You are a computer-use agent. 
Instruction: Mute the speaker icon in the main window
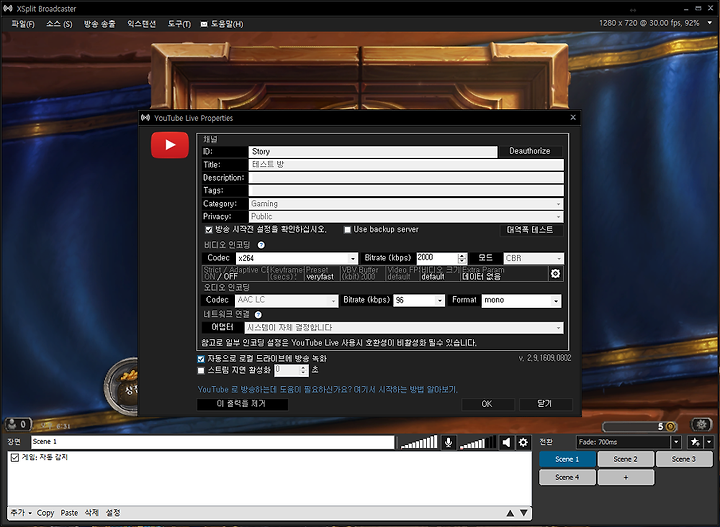click(x=506, y=443)
